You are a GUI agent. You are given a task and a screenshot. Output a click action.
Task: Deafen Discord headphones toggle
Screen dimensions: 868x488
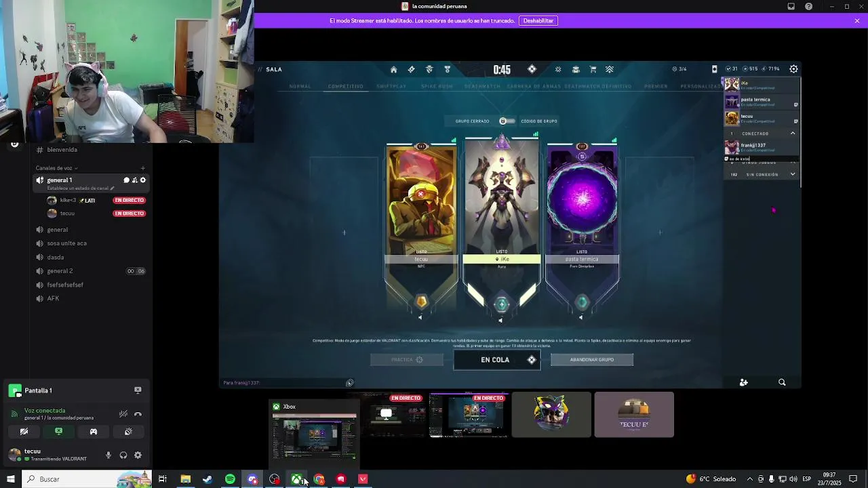[x=123, y=455]
